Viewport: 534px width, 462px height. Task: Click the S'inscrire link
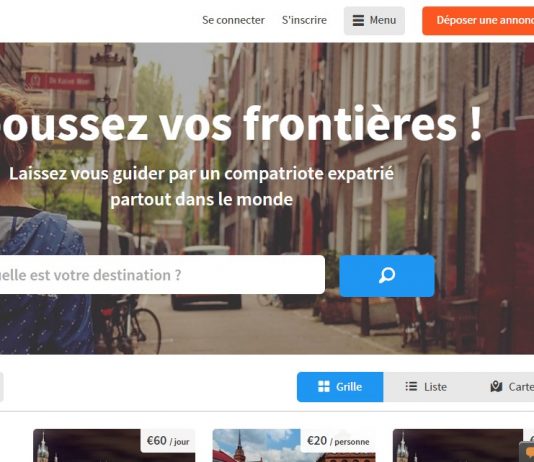[x=304, y=20]
